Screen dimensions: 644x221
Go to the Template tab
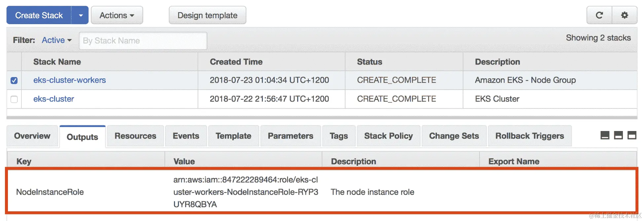pos(233,136)
